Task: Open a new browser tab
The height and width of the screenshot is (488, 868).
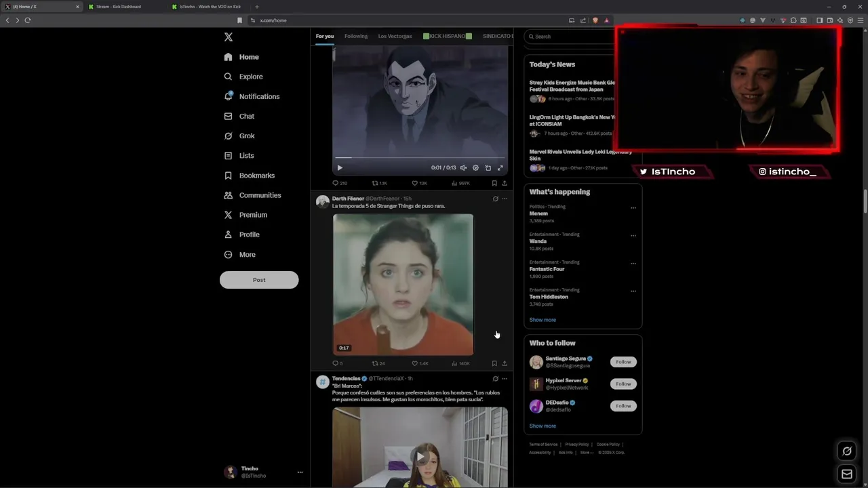Action: point(256,7)
